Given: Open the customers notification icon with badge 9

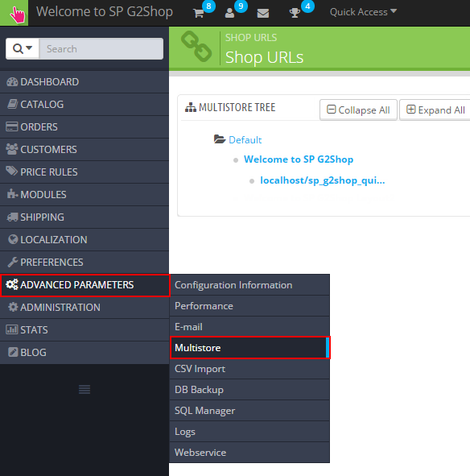Looking at the screenshot, I should tap(229, 13).
